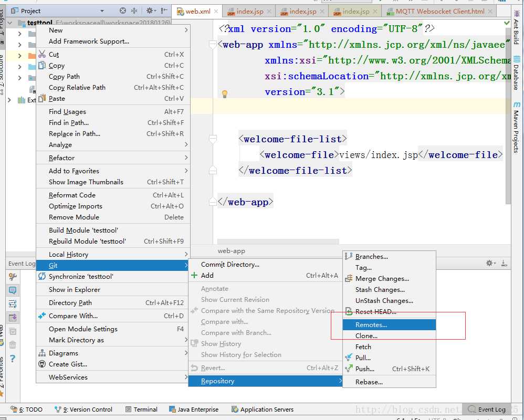Viewport: 524px width, 420px height.
Task: Open the Terminal tool window button
Action: coord(141,409)
